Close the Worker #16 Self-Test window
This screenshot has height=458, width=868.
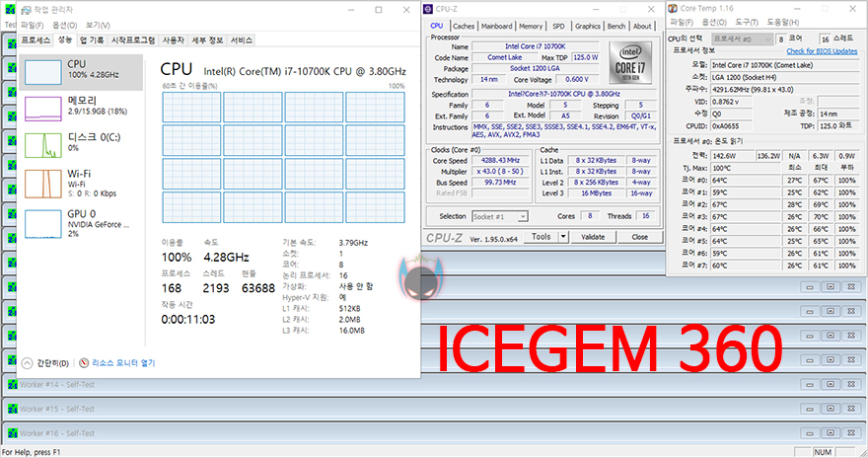(x=851, y=433)
